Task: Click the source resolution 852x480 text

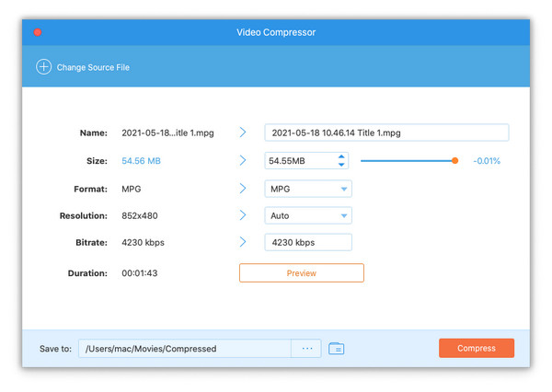Action: point(140,216)
